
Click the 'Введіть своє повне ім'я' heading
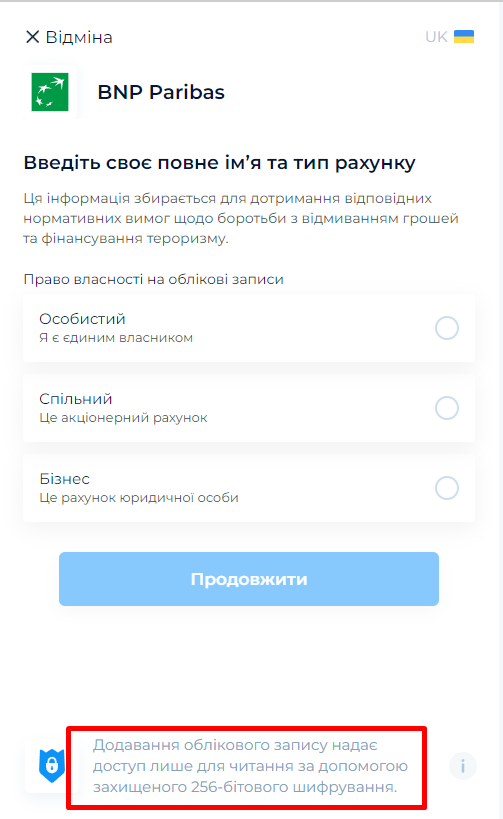click(x=219, y=162)
